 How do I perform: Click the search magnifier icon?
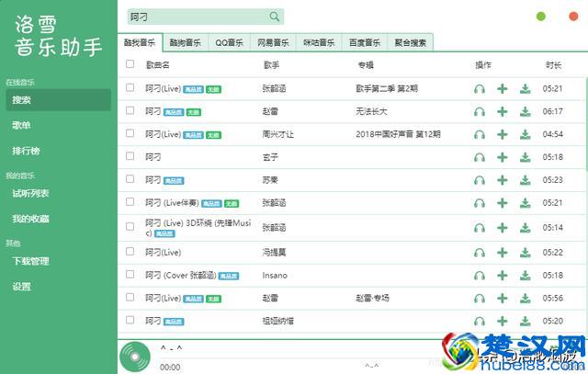coord(275,17)
